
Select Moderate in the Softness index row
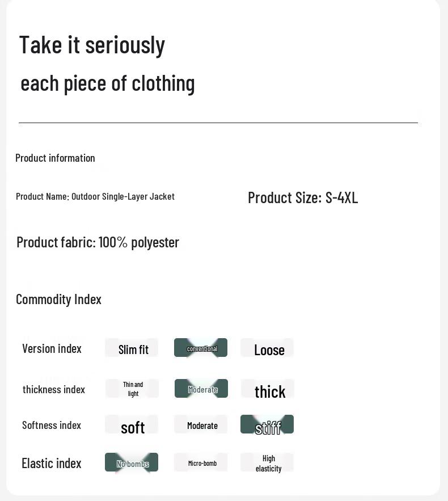click(201, 425)
